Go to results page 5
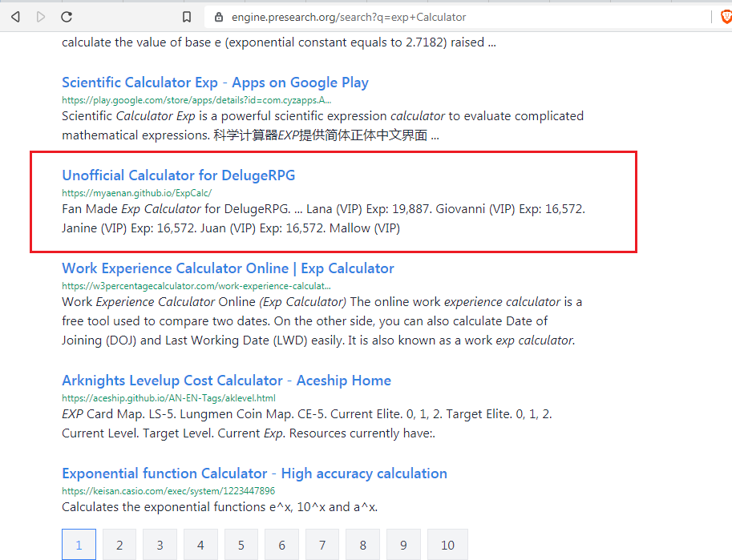 point(241,545)
